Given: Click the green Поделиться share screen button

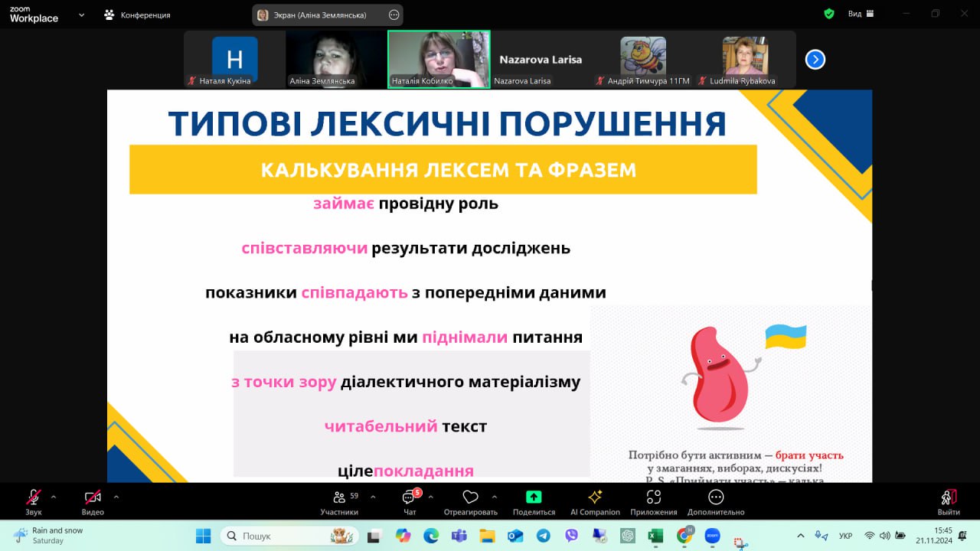Looking at the screenshot, I should pos(534,502).
